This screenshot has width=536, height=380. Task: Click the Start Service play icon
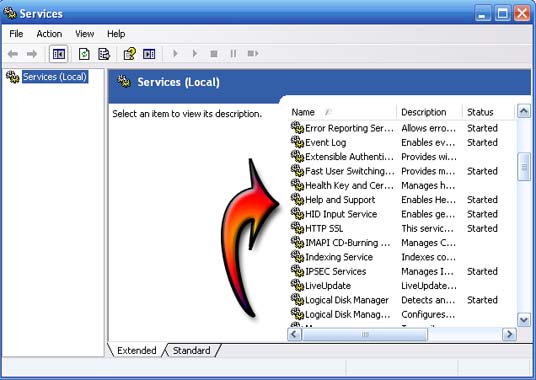[175, 54]
